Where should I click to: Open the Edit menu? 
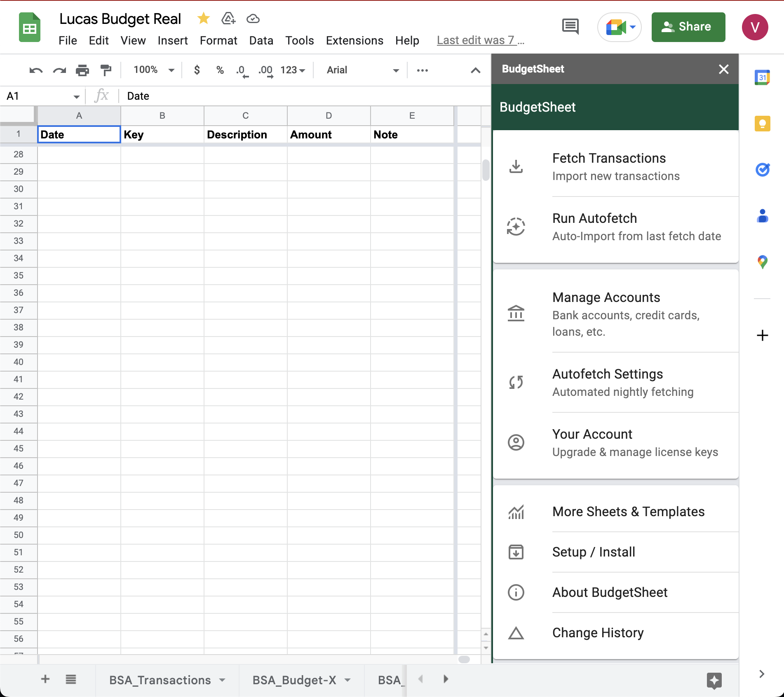99,40
